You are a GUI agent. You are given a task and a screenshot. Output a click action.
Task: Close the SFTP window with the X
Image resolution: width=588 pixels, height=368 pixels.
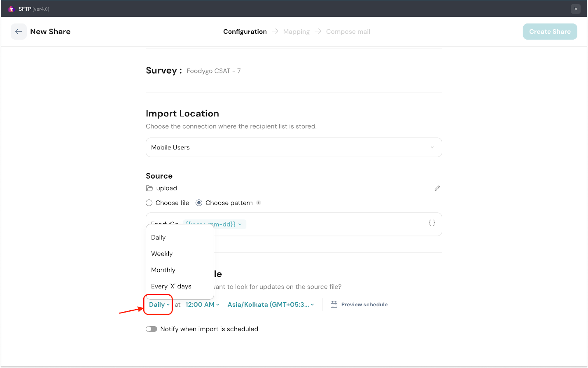coord(576,9)
